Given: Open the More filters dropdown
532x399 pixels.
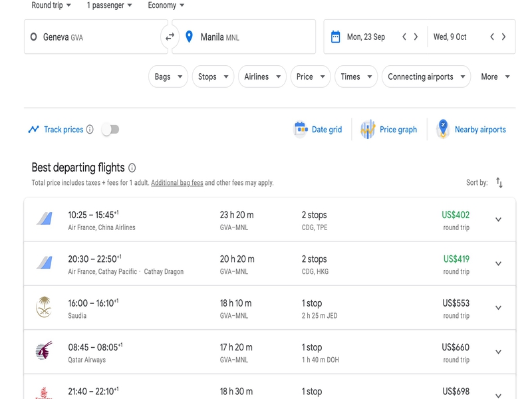Looking at the screenshot, I should (x=495, y=76).
